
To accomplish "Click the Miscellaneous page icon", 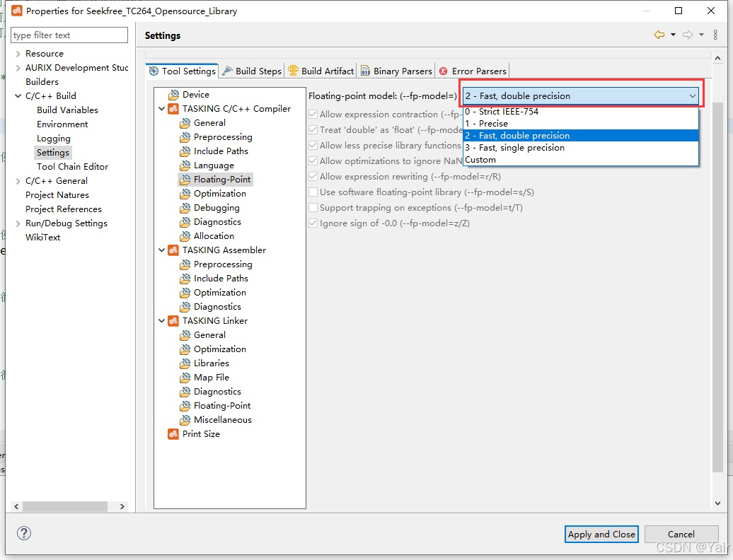I will (x=185, y=420).
